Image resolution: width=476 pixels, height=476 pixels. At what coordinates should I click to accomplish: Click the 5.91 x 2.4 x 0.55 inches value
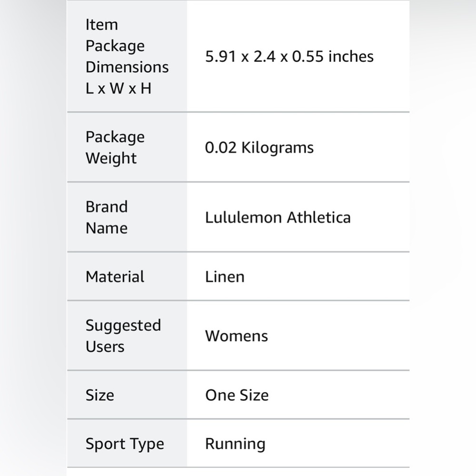pos(289,57)
